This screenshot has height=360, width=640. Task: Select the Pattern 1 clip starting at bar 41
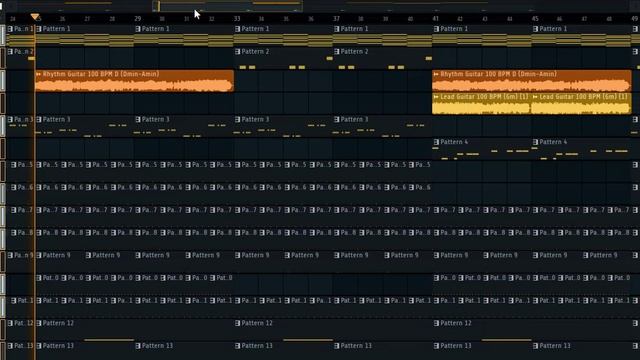coord(482,36)
